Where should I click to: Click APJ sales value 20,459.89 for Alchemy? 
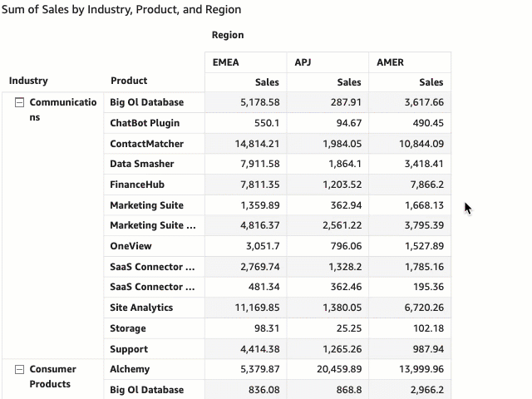coord(337,369)
